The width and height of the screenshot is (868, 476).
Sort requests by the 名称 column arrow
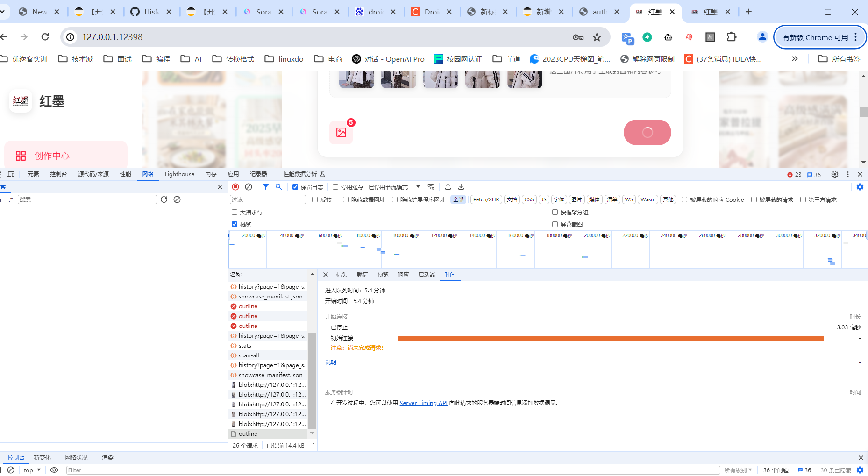[x=312, y=274]
